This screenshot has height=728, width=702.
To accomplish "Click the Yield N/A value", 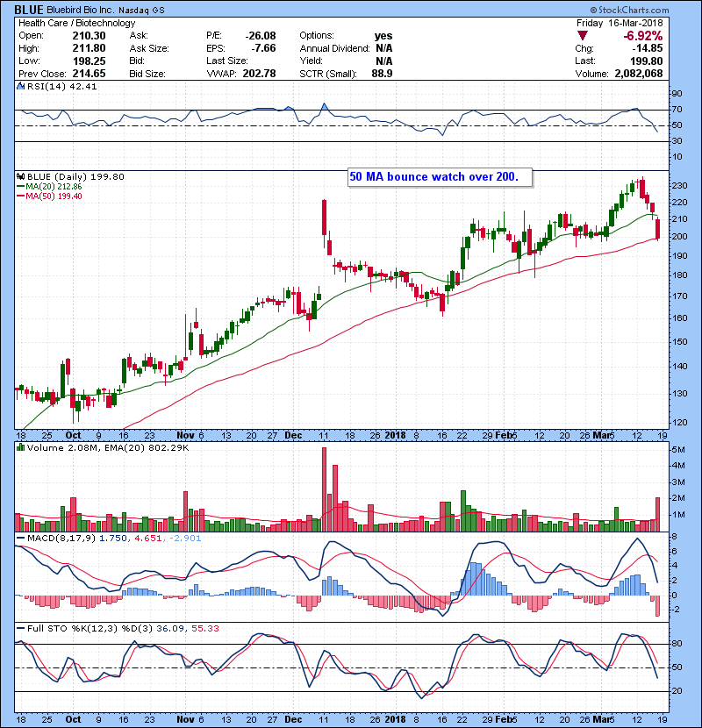I will tap(383, 61).
